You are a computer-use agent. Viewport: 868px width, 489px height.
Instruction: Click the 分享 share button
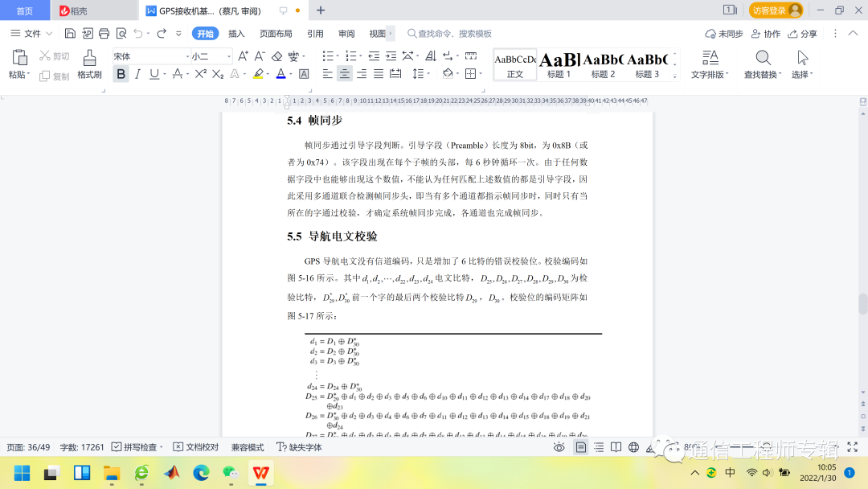(x=802, y=34)
